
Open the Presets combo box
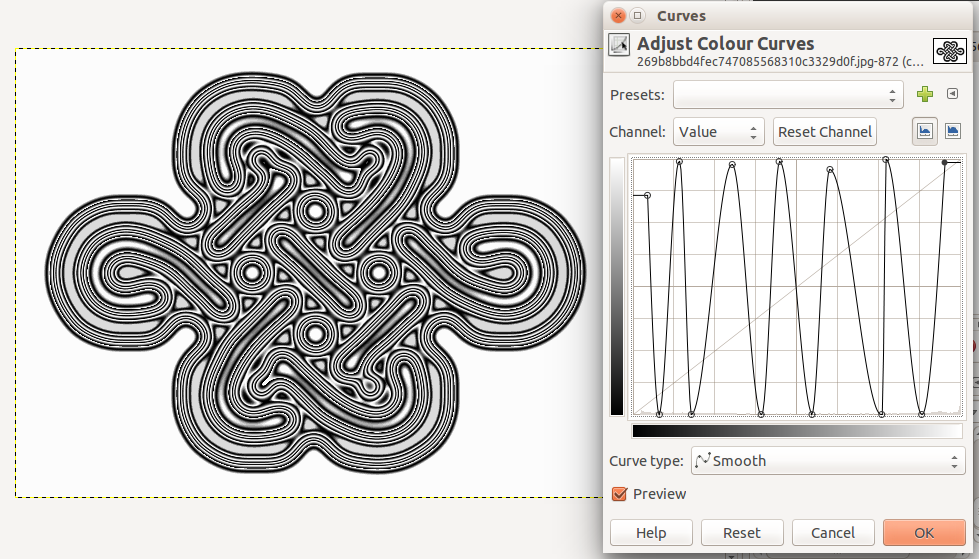click(788, 95)
